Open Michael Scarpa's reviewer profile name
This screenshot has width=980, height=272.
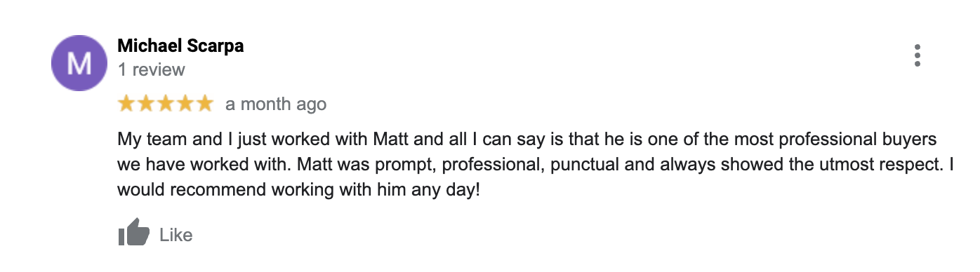pos(180,46)
